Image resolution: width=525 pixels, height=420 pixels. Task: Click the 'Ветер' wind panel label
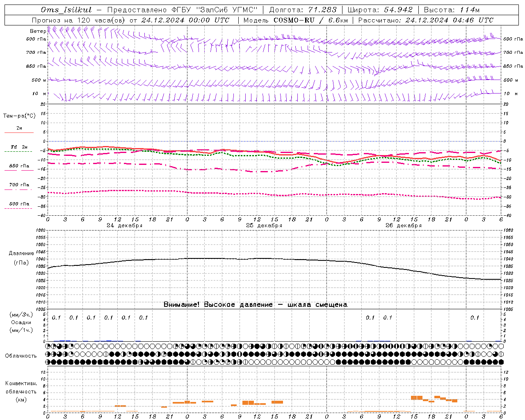pyautogui.click(x=38, y=31)
